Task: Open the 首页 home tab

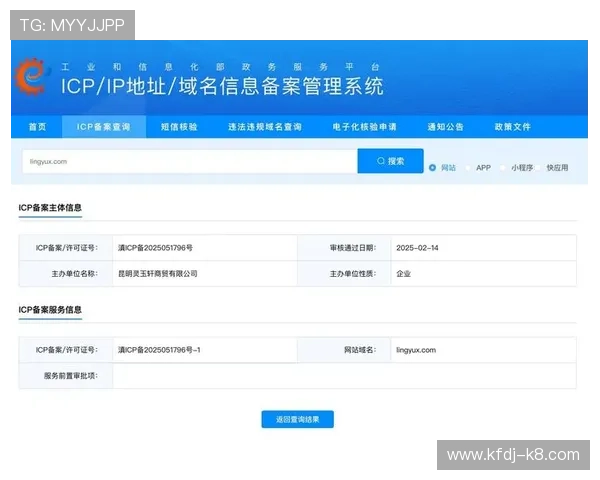Action: point(38,127)
